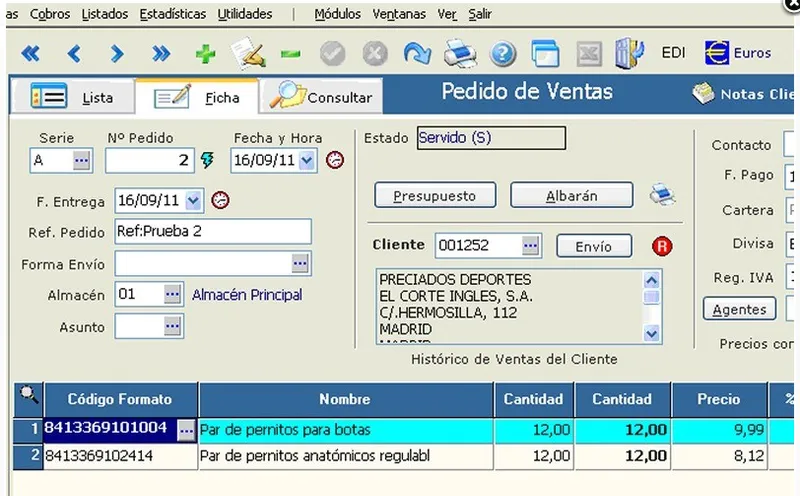The width and height of the screenshot is (800, 496).
Task: Click the grey X cancel icon
Action: click(375, 54)
